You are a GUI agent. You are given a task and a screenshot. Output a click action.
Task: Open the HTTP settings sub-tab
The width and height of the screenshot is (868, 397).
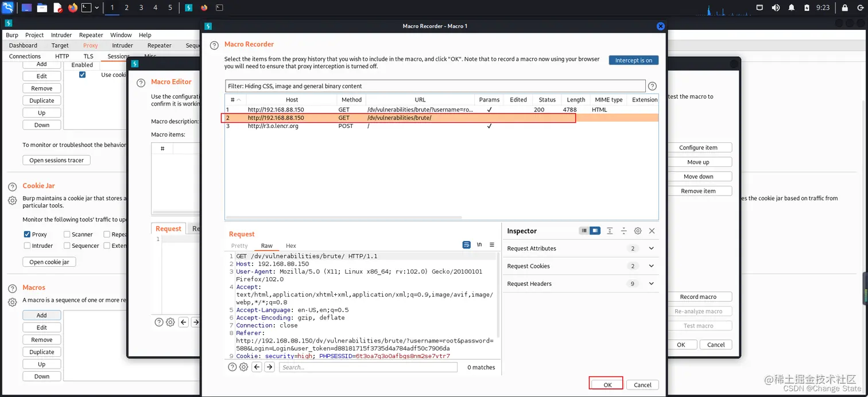click(x=62, y=56)
